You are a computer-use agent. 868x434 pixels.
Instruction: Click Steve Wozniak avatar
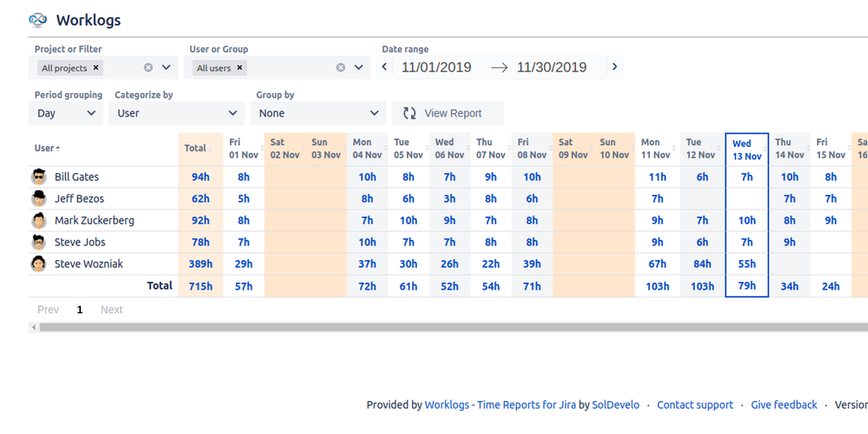point(37,264)
